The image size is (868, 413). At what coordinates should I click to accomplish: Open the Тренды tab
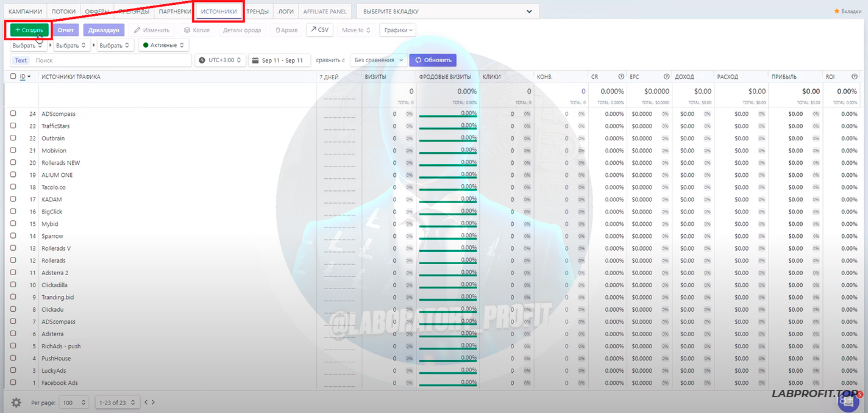[x=257, y=12]
